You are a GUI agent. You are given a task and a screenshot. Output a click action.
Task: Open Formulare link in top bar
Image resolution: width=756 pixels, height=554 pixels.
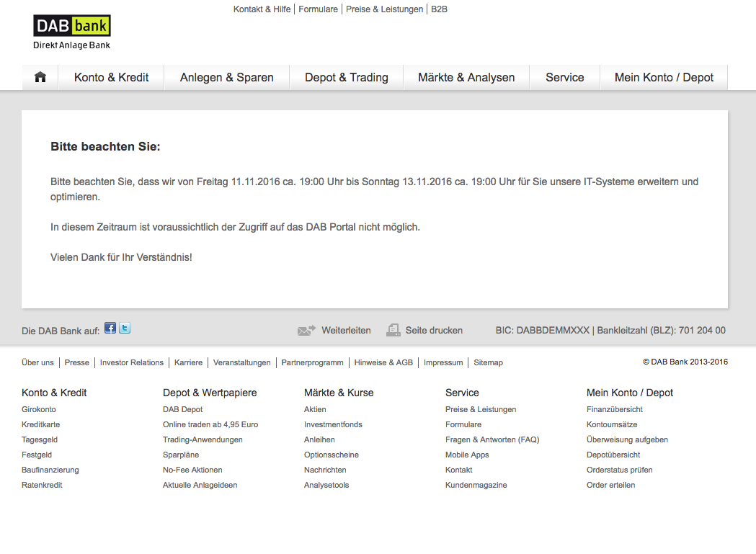(x=319, y=9)
